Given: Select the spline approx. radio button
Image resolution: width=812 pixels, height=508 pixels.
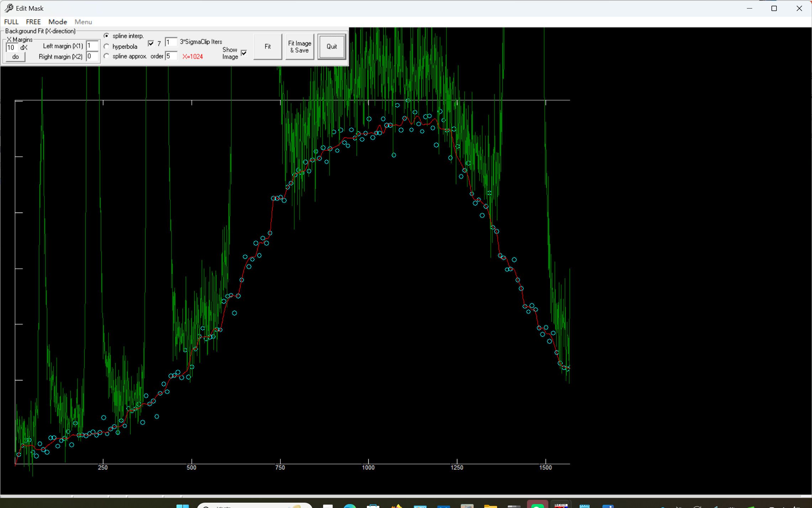Looking at the screenshot, I should tap(106, 56).
